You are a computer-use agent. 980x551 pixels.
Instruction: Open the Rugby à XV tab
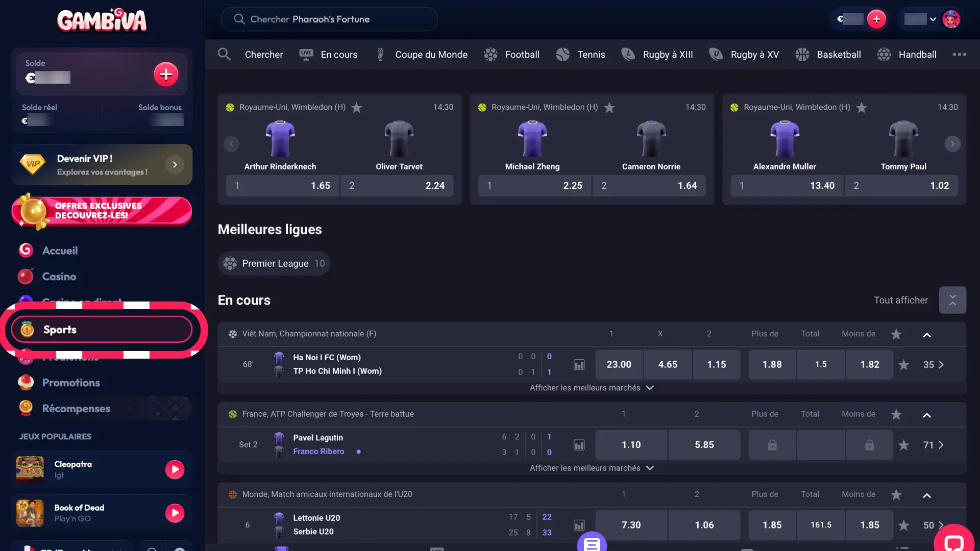click(744, 54)
